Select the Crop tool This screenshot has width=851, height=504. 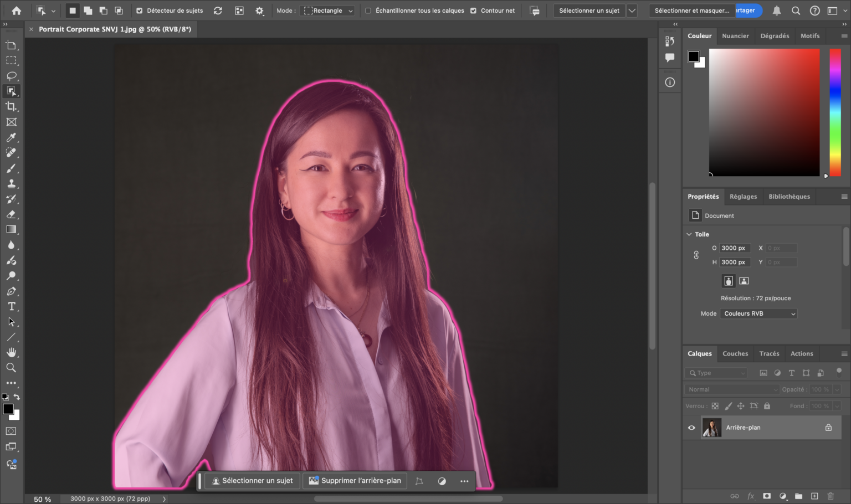(x=11, y=106)
